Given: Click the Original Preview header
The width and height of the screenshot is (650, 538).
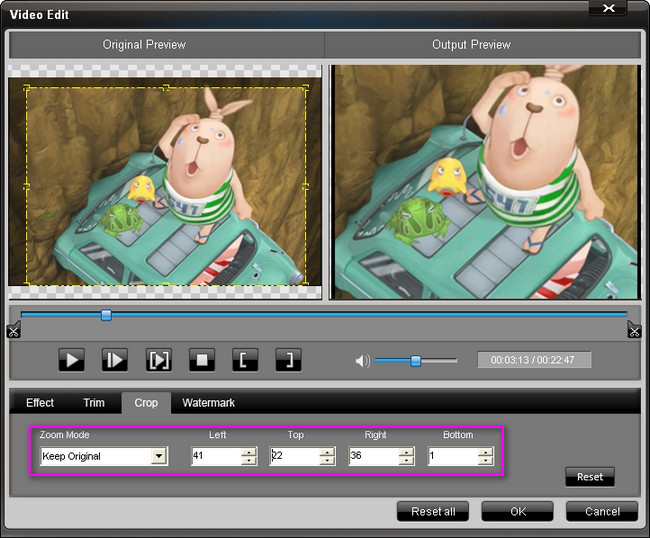Looking at the screenshot, I should (x=144, y=44).
